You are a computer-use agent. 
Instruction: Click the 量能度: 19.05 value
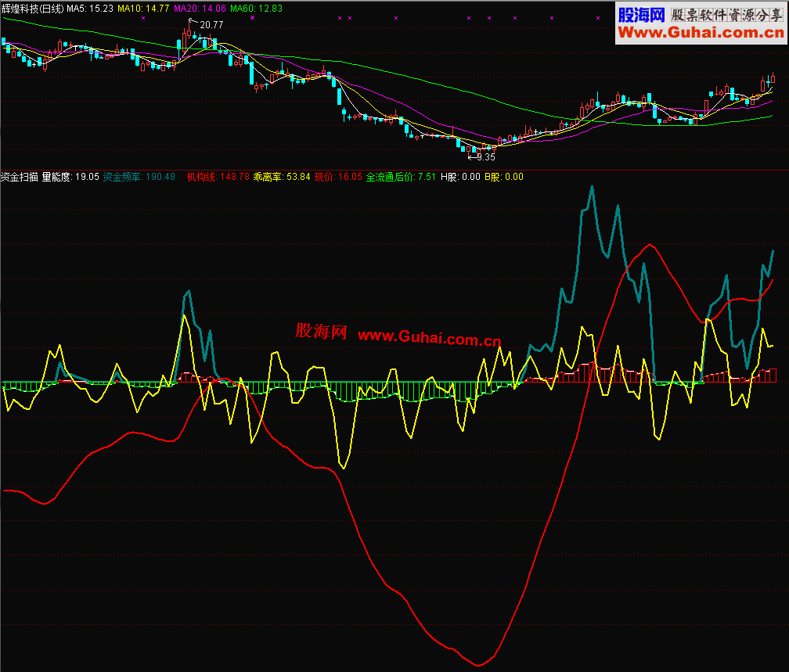point(70,177)
